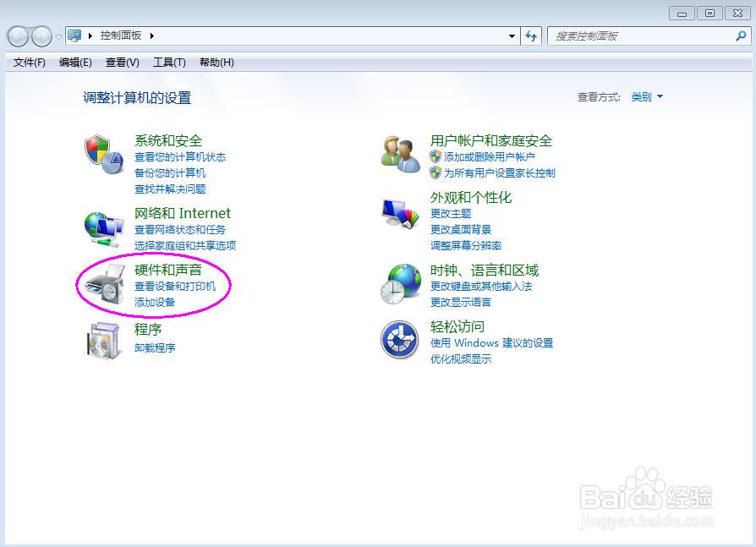Click 查找并解决问题 link
This screenshot has height=547, width=756.
click(170, 189)
